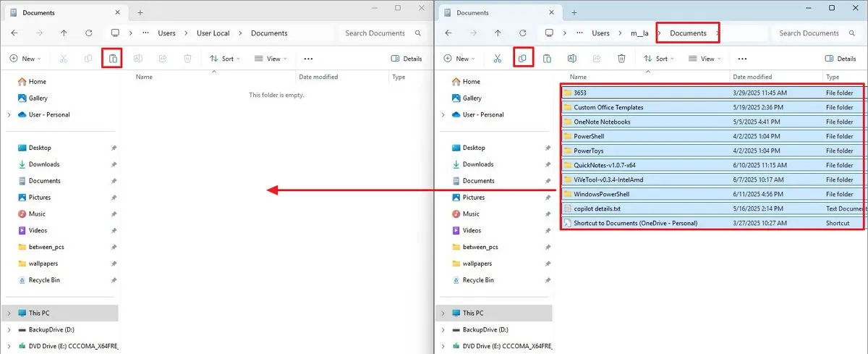Click Rename icon in right window toolbar

click(x=572, y=59)
